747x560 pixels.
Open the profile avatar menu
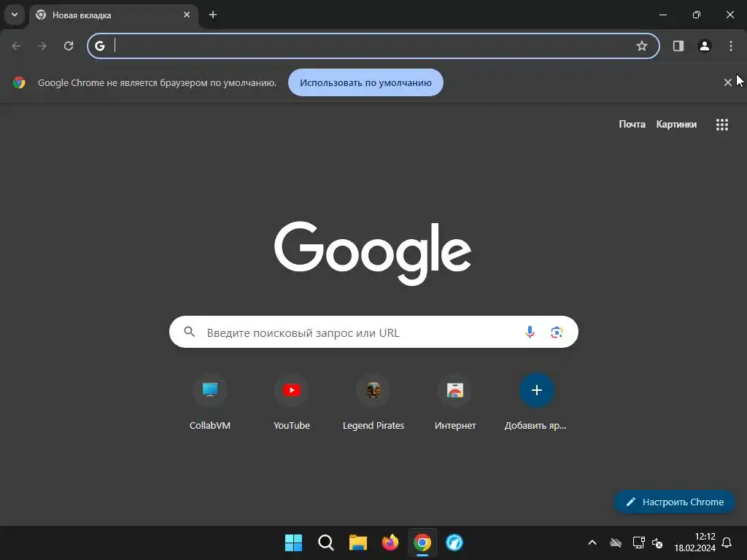705,46
